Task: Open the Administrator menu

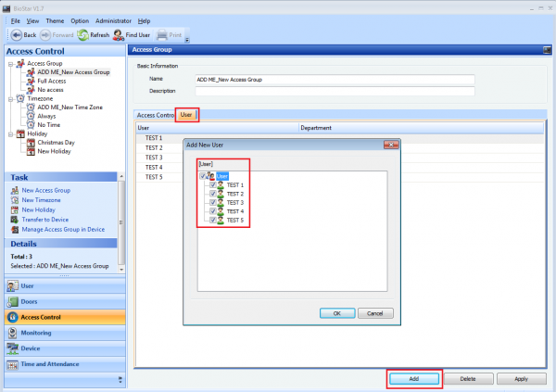Action: (x=113, y=19)
